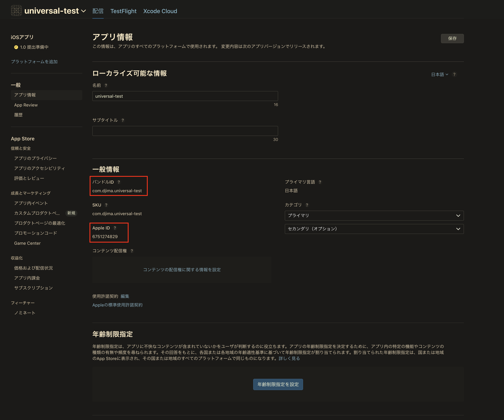Click the 保存 button
This screenshot has width=504, height=420.
click(452, 38)
